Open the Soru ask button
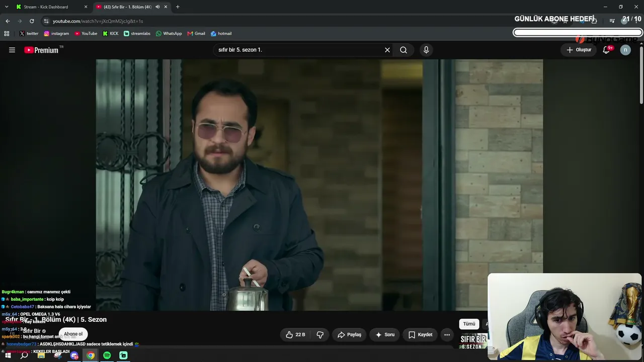Screen dimensions: 644x362 (385, 335)
